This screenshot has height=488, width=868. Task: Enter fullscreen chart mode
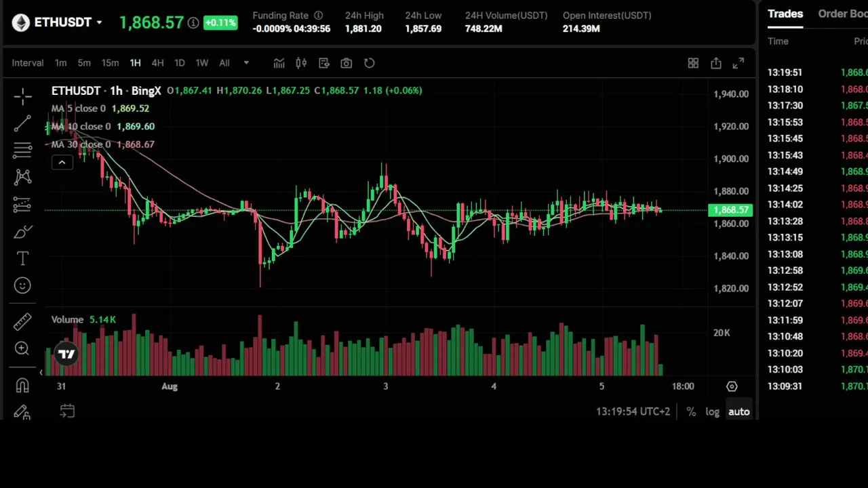[x=738, y=63]
